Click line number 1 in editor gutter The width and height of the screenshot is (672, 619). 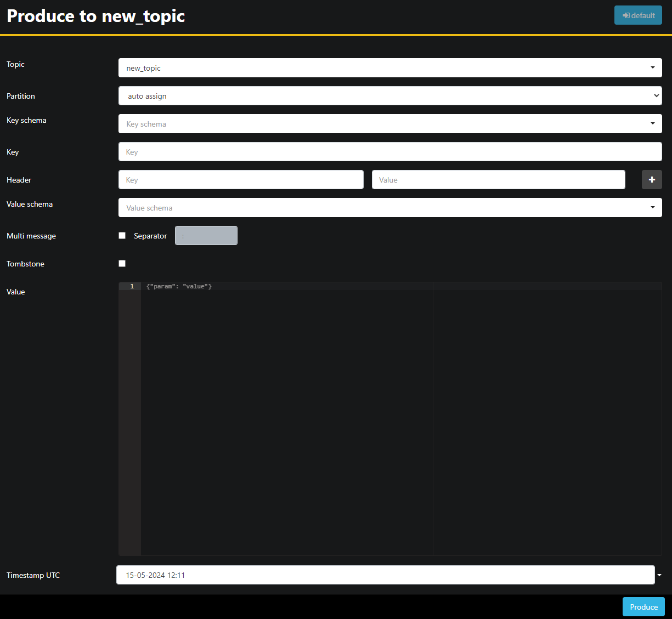tap(132, 286)
